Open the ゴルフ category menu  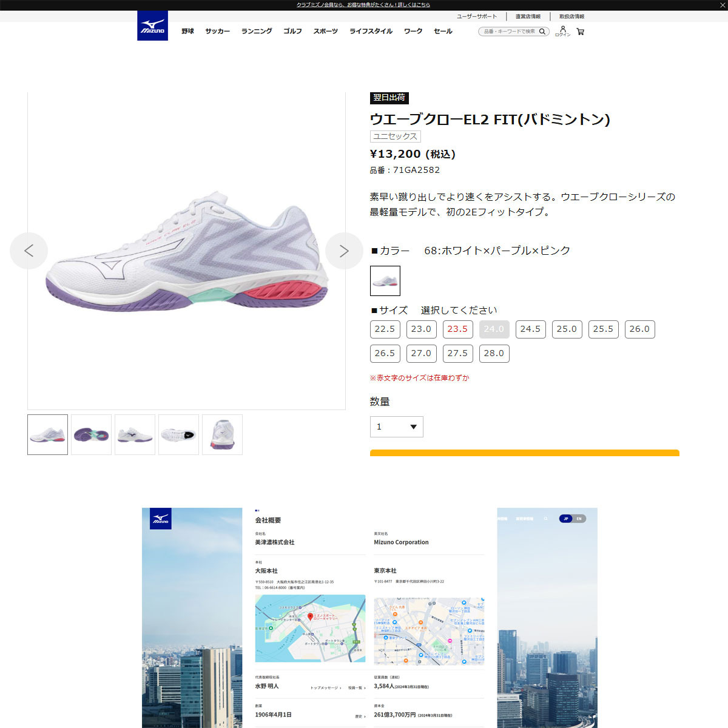(292, 31)
